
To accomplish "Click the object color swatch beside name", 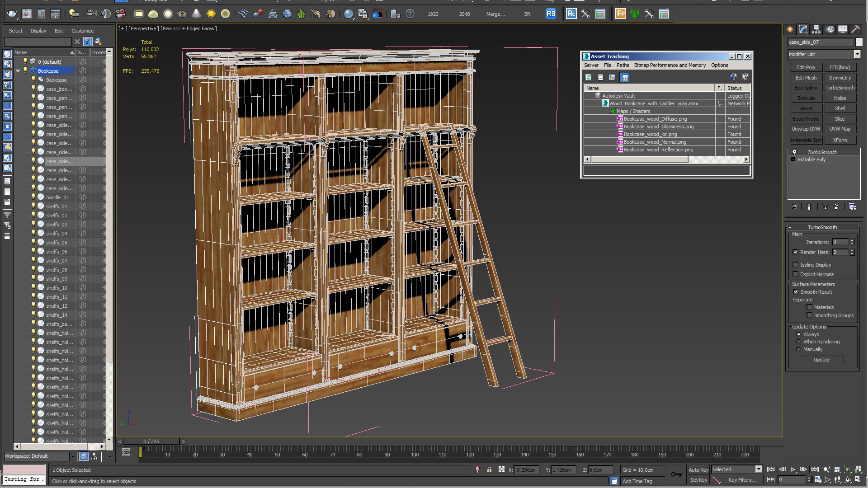I will 859,42.
